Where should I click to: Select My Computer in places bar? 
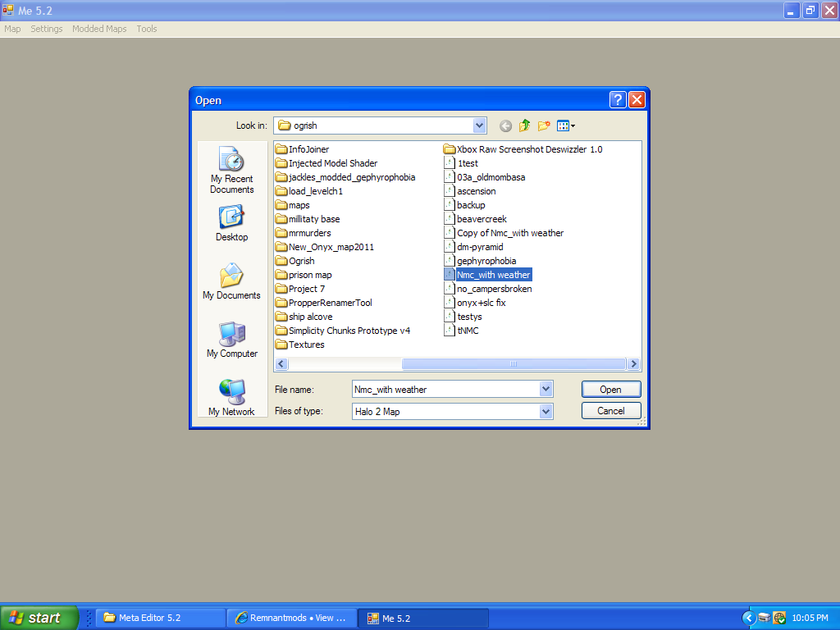tap(231, 340)
